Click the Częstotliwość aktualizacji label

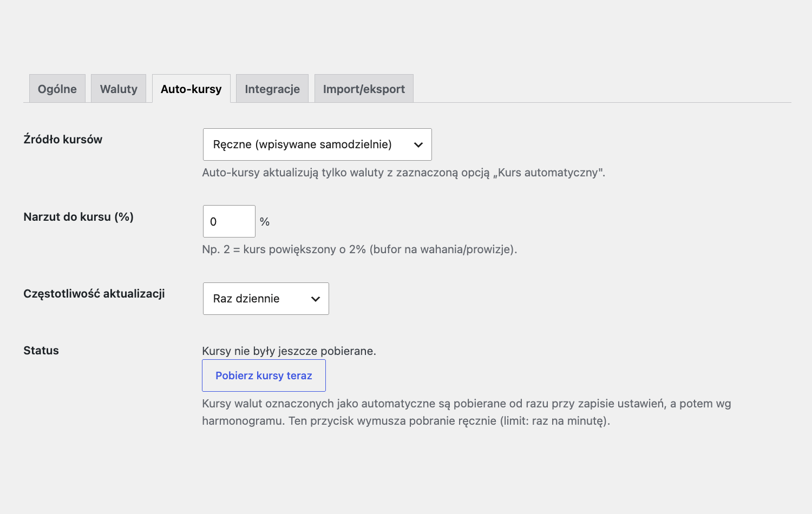click(x=94, y=294)
